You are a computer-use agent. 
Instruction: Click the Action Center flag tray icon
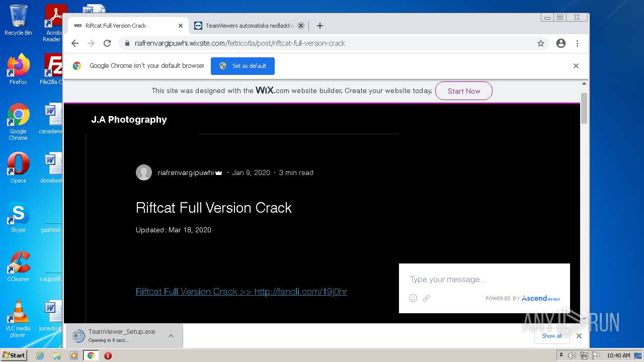tap(596, 355)
